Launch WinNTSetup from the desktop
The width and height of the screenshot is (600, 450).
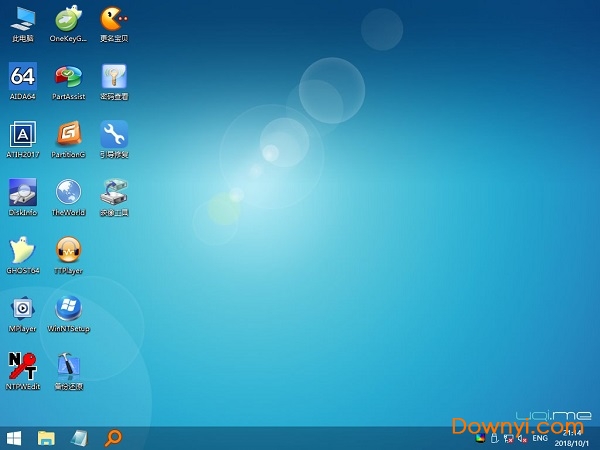(x=68, y=309)
